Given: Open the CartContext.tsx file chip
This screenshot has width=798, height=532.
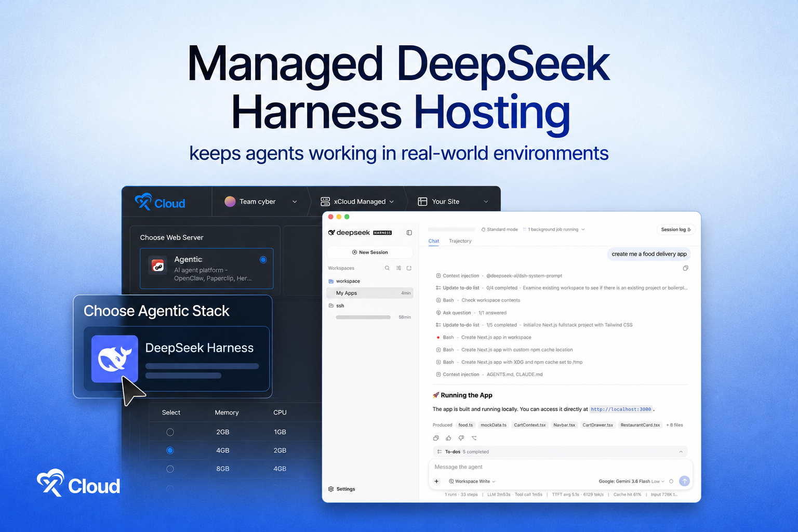Looking at the screenshot, I should click(530, 425).
